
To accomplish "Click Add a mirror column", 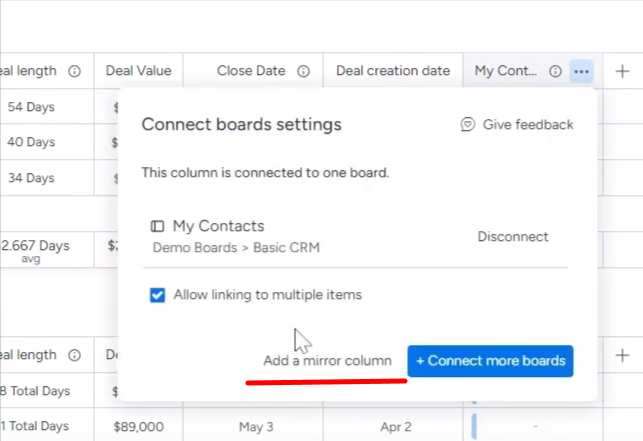I will click(327, 361).
